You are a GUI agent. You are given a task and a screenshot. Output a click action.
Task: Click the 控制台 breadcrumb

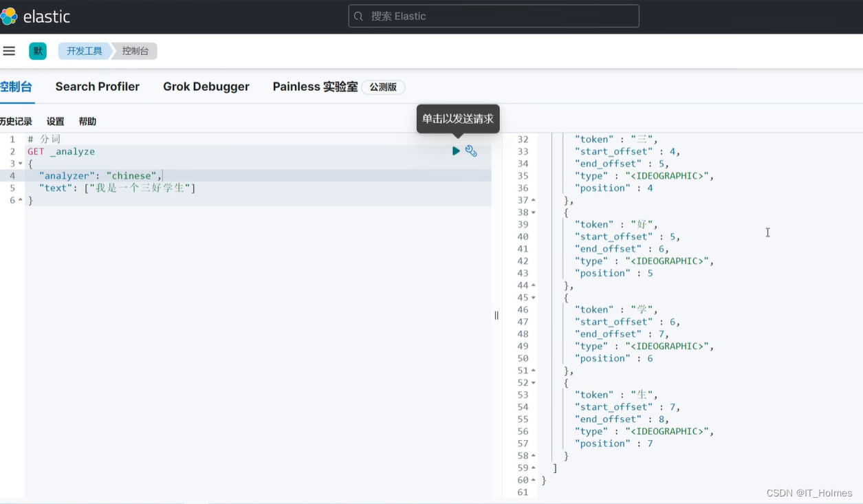(135, 51)
